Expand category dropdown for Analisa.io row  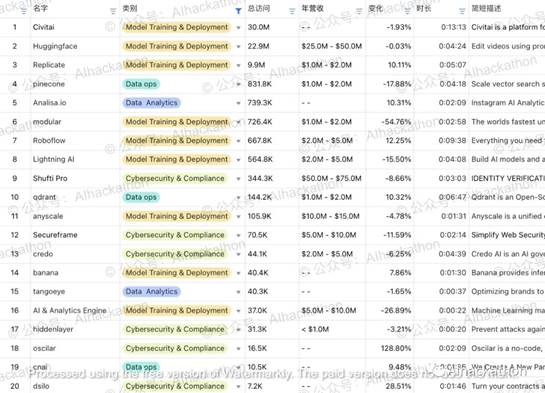[238, 103]
